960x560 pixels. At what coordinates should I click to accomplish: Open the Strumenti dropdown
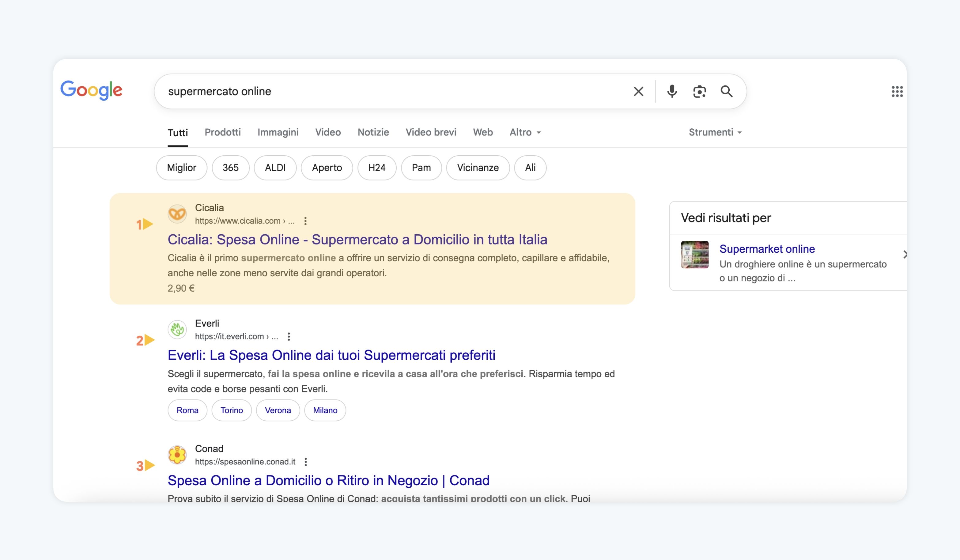[x=715, y=132]
